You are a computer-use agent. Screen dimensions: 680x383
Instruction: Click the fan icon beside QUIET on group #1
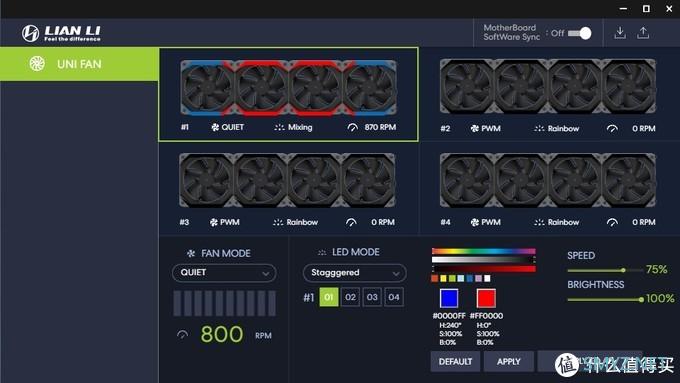tap(215, 127)
